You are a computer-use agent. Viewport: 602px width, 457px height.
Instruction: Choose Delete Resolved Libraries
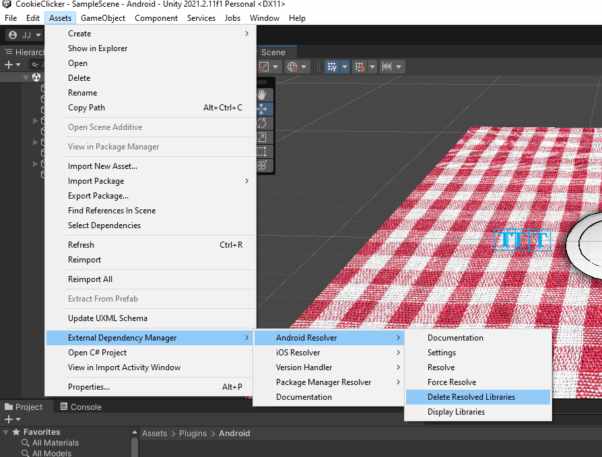click(478, 397)
